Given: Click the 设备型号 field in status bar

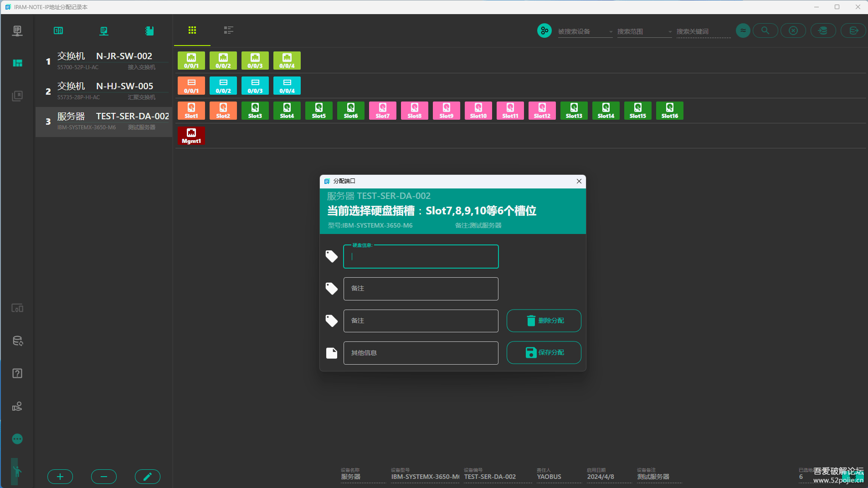Looking at the screenshot, I should (425, 475).
